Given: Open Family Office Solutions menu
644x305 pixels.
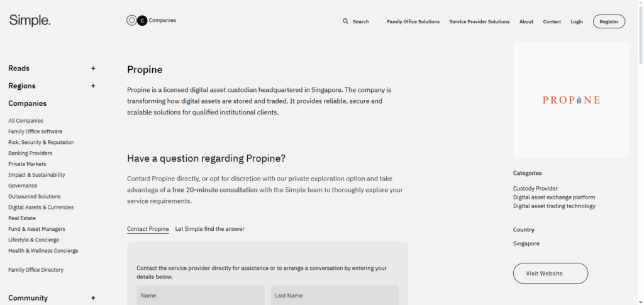Looking at the screenshot, I should [x=413, y=22].
